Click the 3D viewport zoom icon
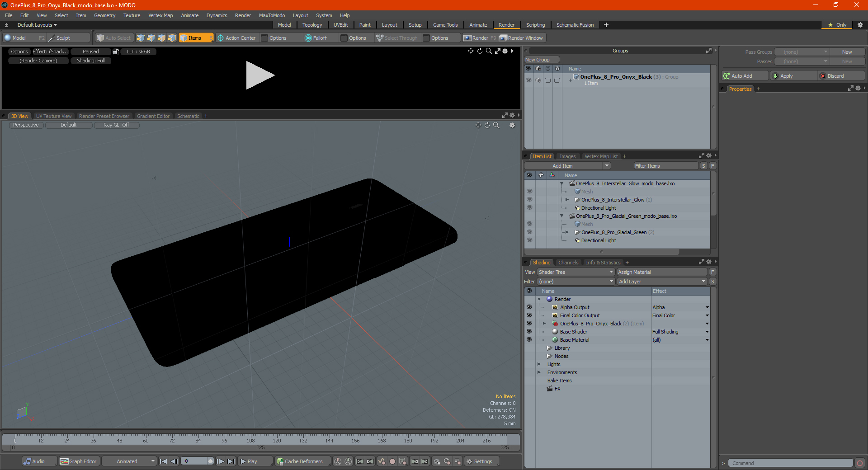868x470 pixels. [496, 125]
